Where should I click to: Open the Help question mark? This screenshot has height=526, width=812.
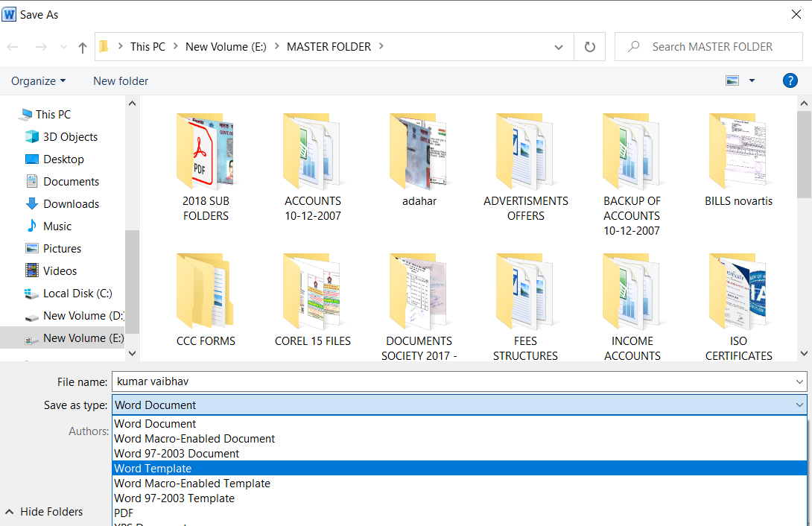click(x=790, y=80)
